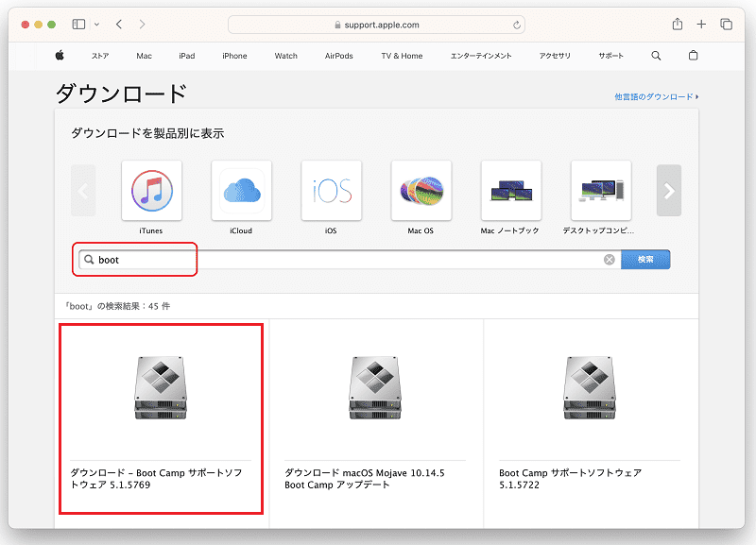Open アクセサリ navigation item
The image size is (756, 545).
(555, 56)
